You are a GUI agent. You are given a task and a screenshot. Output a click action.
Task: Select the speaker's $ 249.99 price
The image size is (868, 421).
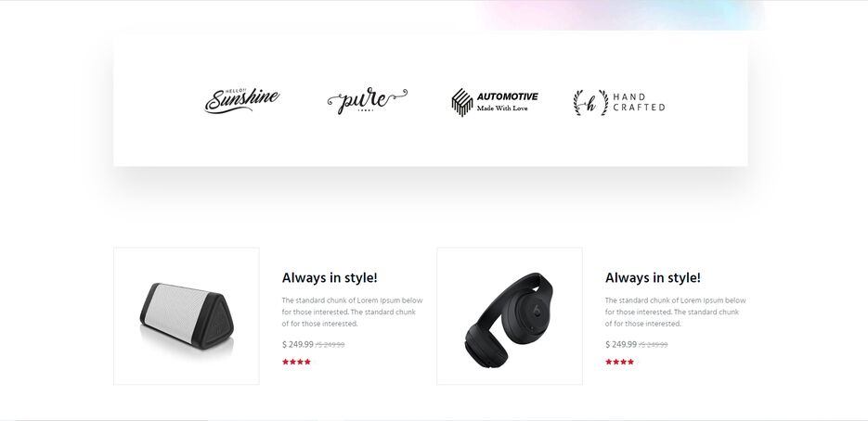tap(298, 344)
